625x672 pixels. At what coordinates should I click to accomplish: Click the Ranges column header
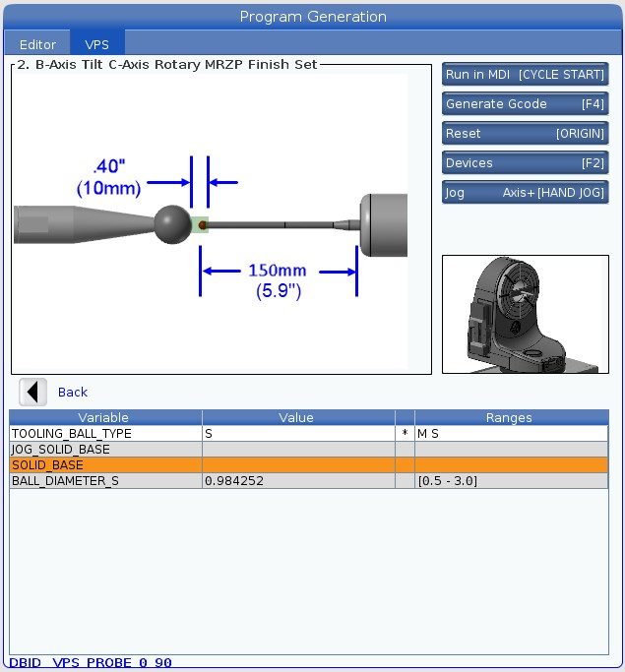coord(512,417)
